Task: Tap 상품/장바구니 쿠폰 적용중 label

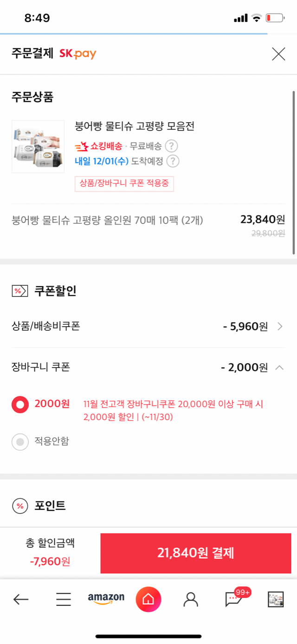Action: (124, 184)
